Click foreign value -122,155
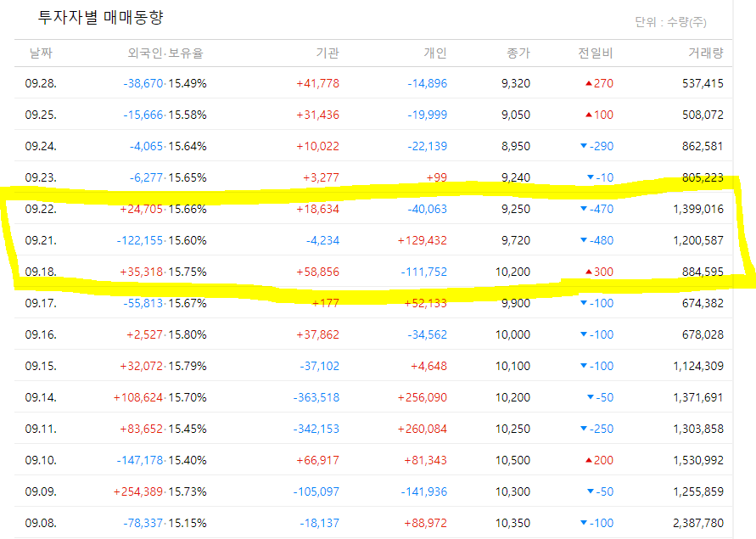 point(140,240)
